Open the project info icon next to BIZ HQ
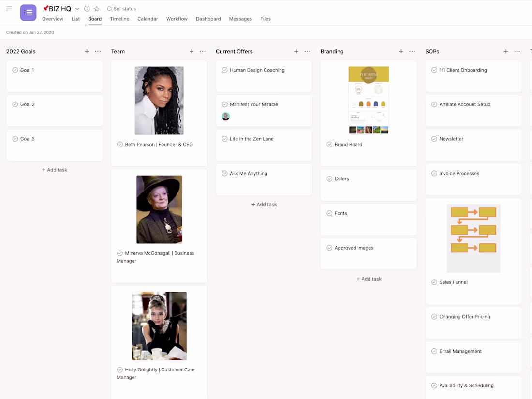 pos(86,8)
